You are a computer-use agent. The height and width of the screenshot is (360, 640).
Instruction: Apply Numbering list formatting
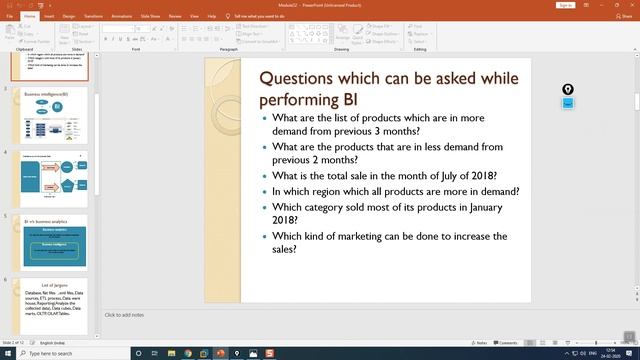(197, 29)
